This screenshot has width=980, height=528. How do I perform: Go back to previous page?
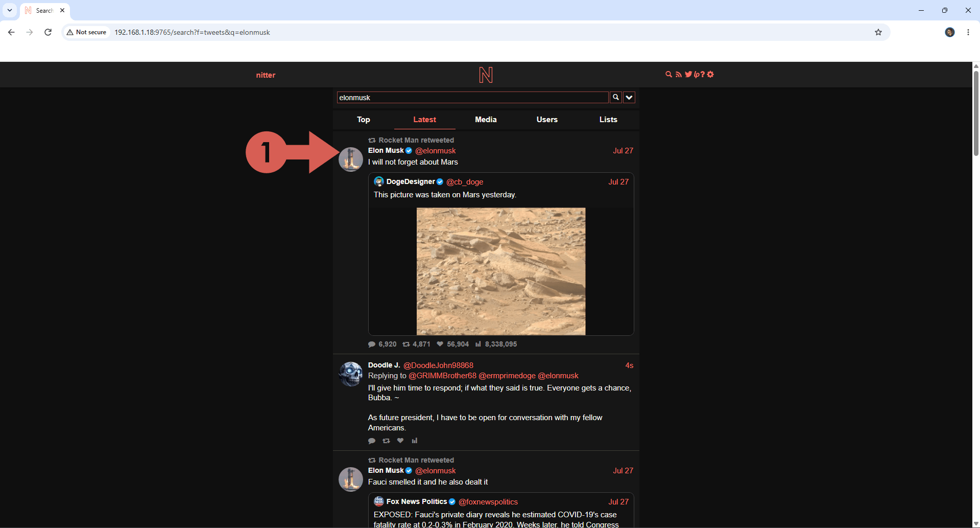11,32
